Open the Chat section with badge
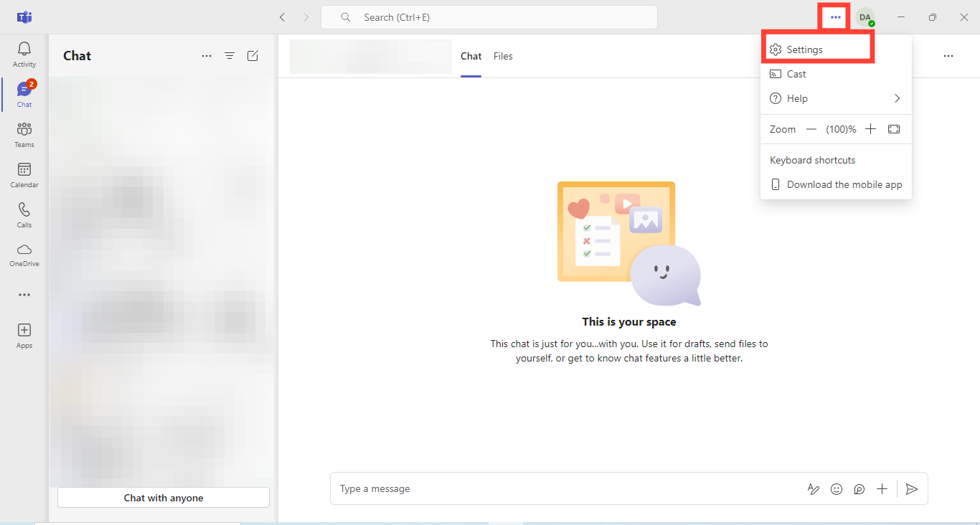 [x=24, y=95]
